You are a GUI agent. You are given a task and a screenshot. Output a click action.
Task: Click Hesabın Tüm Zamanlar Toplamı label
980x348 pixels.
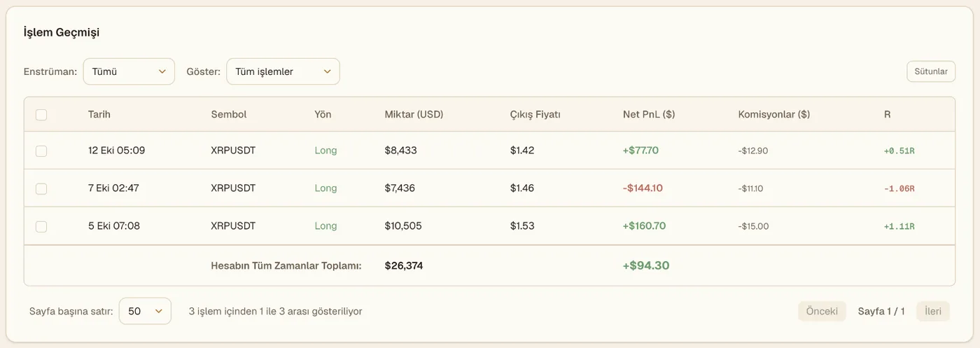(286, 266)
